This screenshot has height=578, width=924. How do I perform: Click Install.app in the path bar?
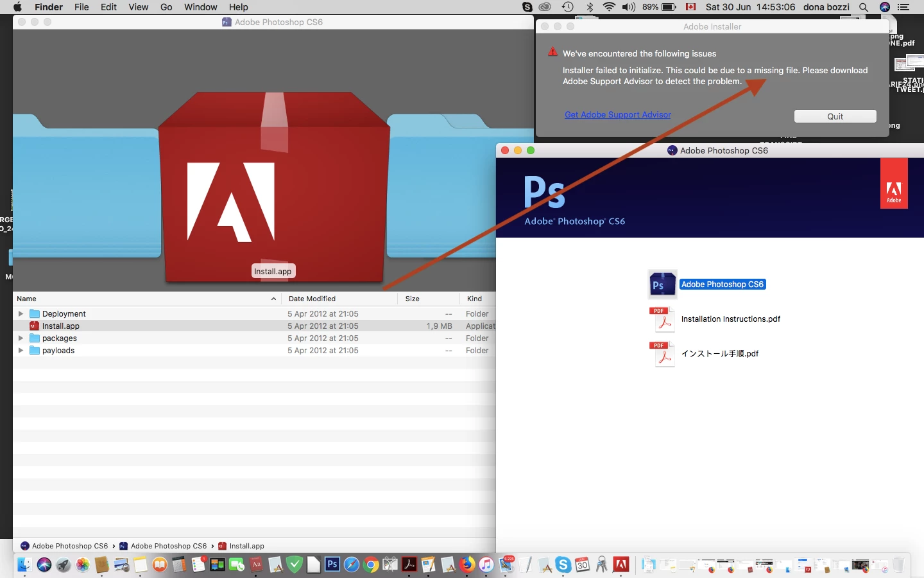[x=241, y=546]
